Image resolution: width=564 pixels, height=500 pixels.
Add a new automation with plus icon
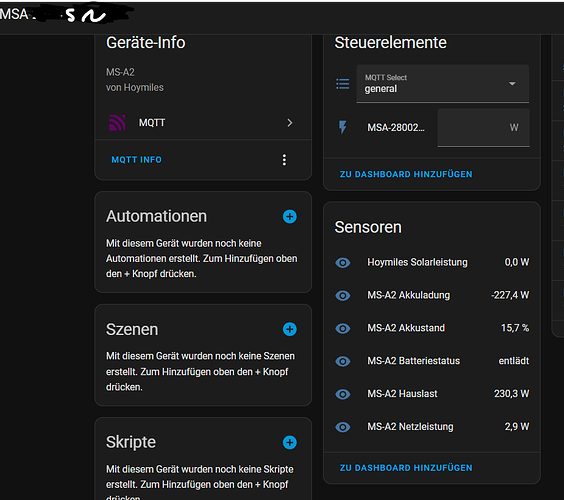[290, 217]
